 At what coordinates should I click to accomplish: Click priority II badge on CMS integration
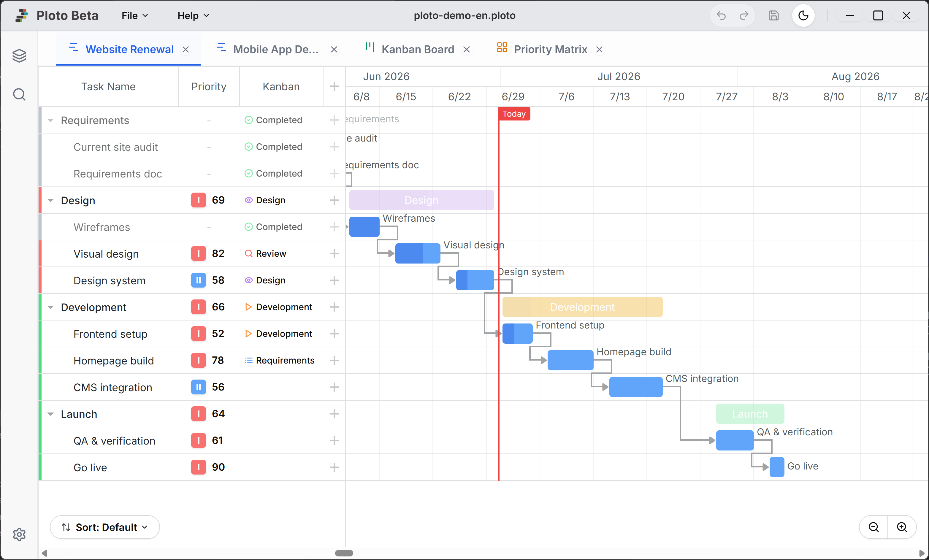point(198,387)
